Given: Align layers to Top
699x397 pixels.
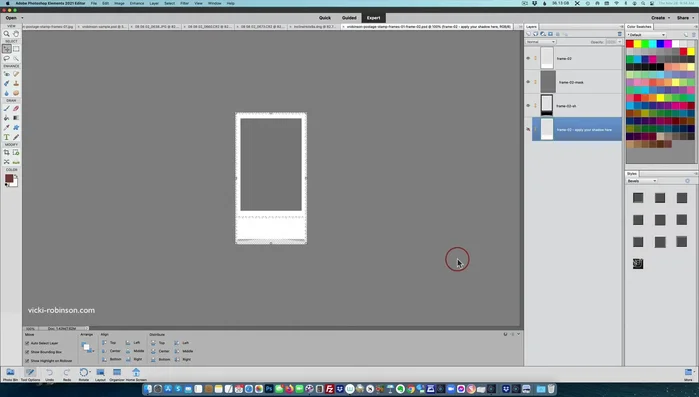Looking at the screenshot, I should [x=108, y=343].
